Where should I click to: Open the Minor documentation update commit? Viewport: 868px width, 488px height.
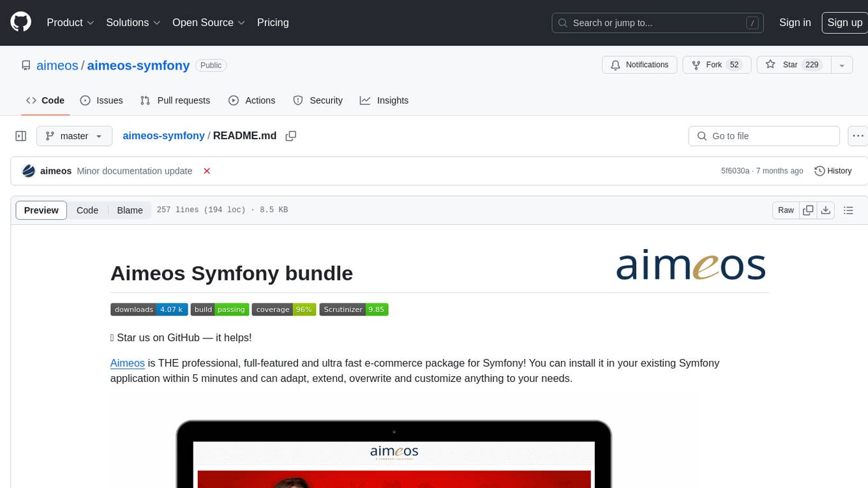click(x=134, y=171)
